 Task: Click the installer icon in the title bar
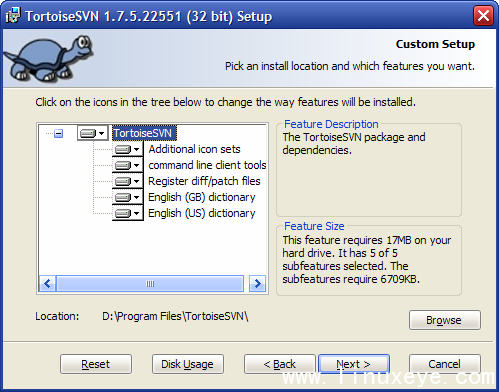coord(13,16)
